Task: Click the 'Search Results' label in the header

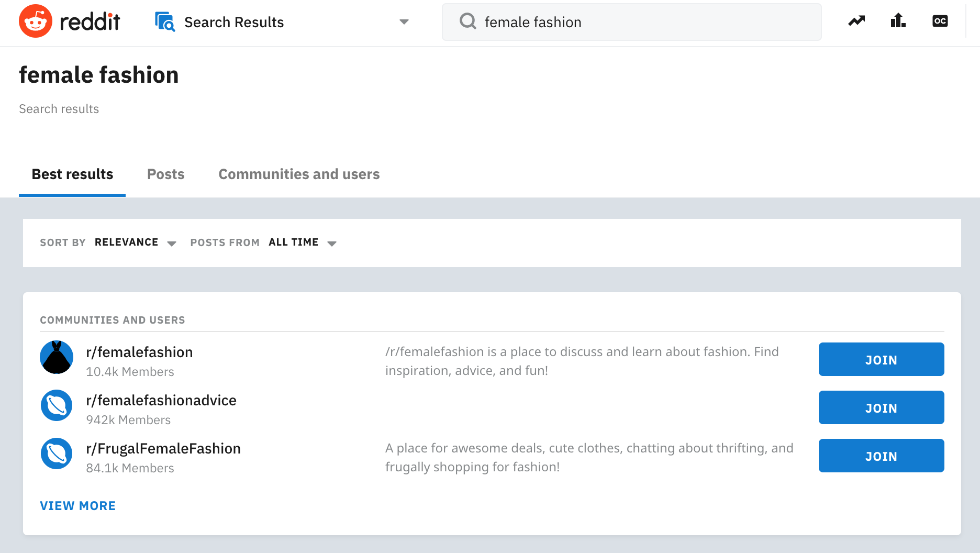Action: click(x=234, y=22)
